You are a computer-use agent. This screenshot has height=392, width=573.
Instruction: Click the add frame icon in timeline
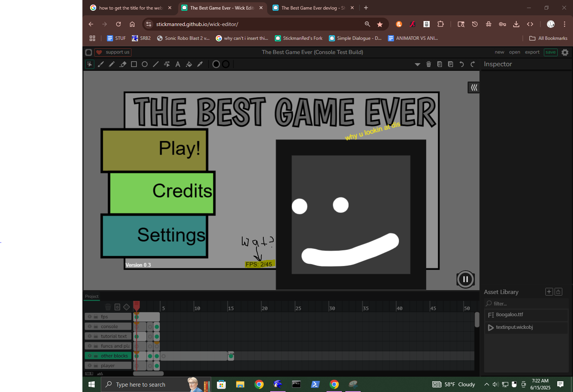click(117, 307)
